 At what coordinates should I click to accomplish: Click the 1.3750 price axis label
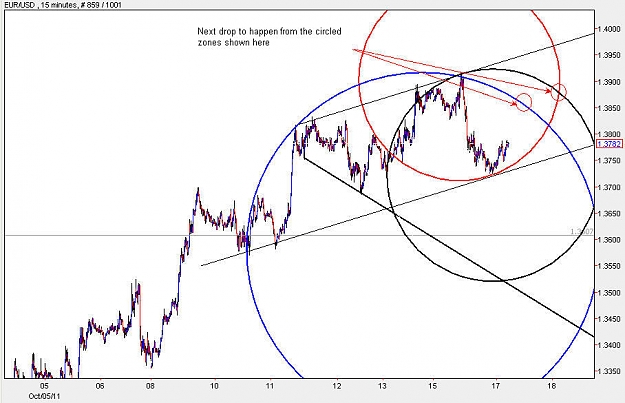pos(609,161)
